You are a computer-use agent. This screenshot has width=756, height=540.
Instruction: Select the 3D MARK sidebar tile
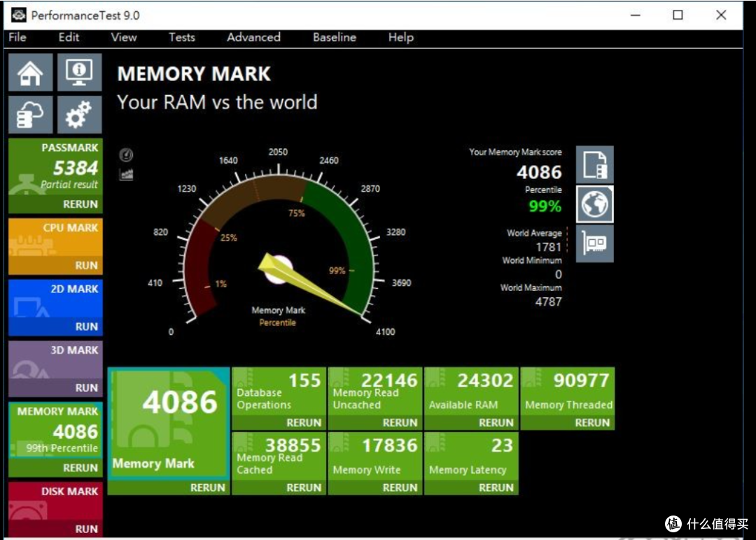point(55,361)
